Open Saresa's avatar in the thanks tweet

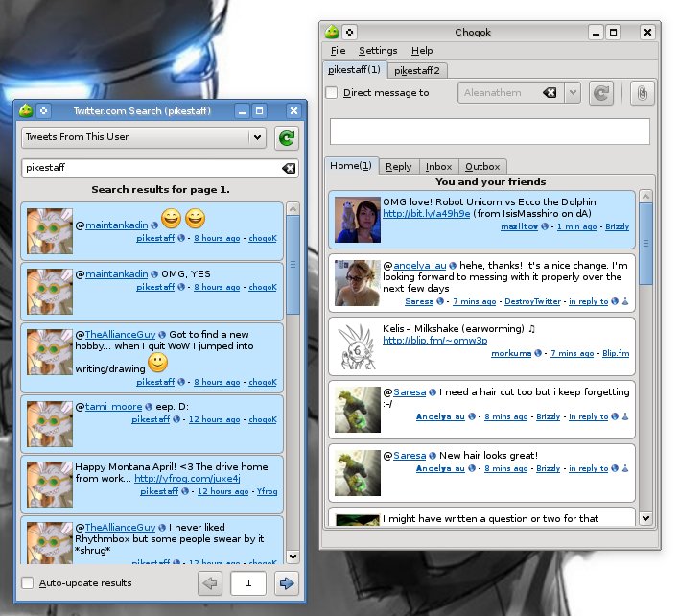(358, 283)
